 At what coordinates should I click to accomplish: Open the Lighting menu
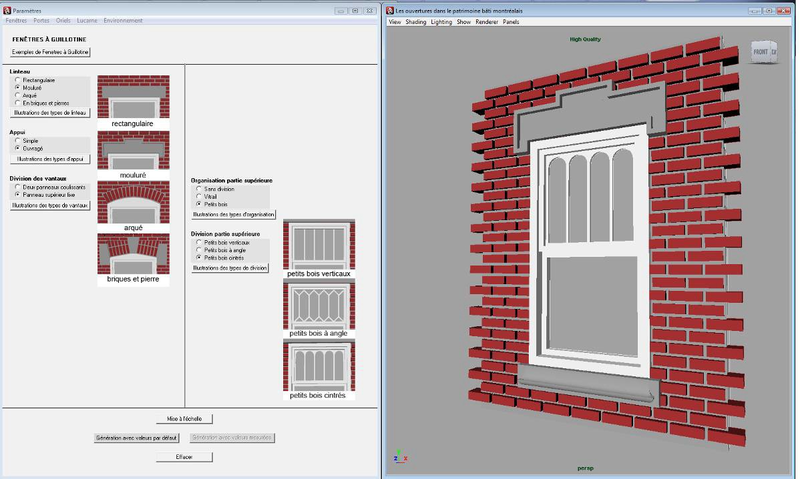click(441, 22)
